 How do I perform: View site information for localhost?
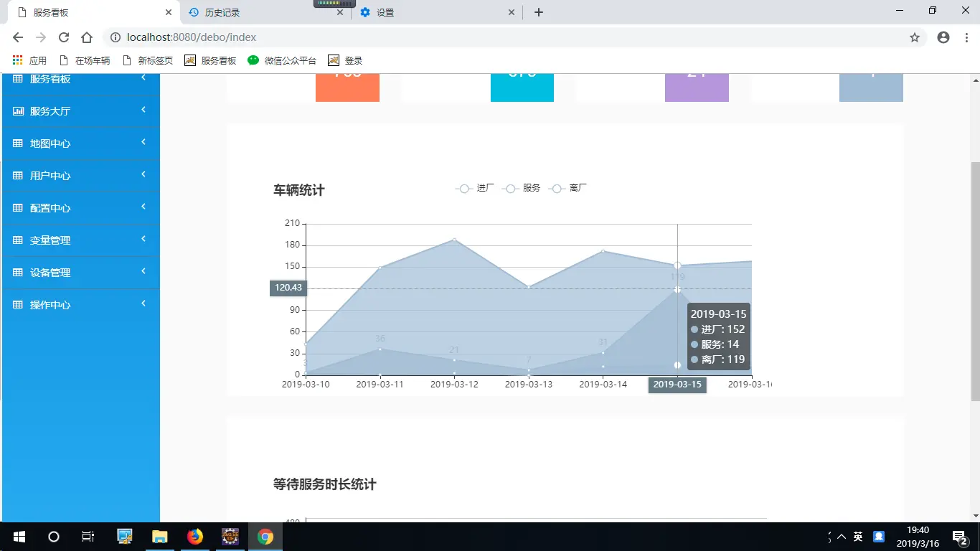click(x=114, y=37)
